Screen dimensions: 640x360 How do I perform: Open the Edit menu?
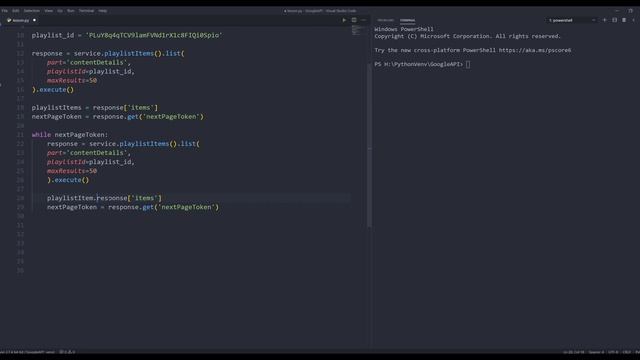click(16, 11)
